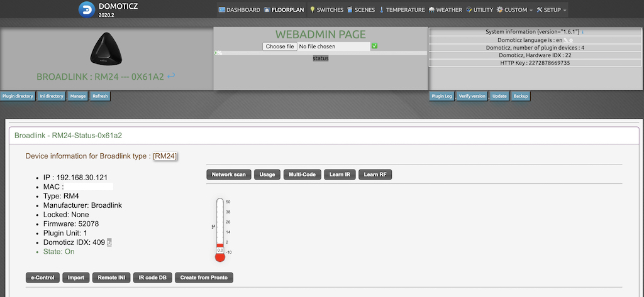Click the 'State: On' entry

click(x=58, y=251)
